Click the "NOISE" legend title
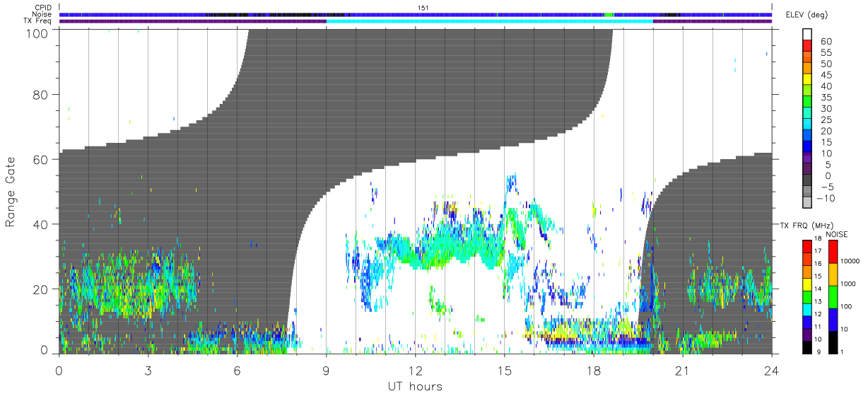This screenshot has width=868, height=401. click(x=836, y=234)
